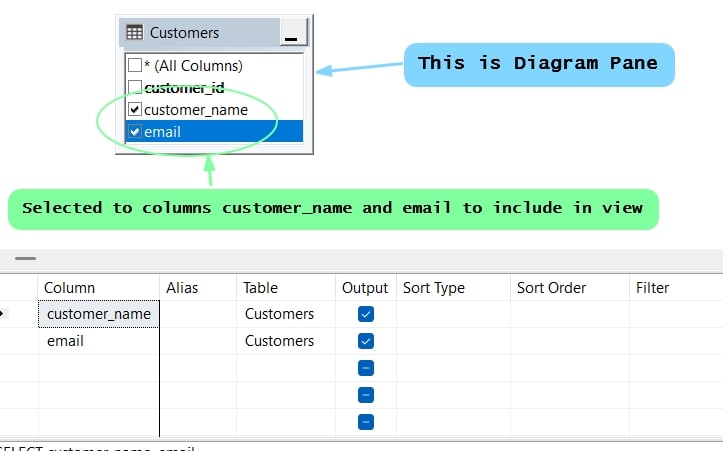
Task: Select customer_name label in Customers table
Action: click(x=196, y=110)
